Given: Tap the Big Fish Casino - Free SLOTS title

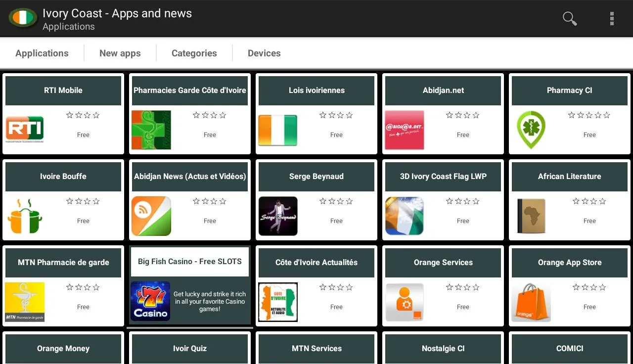Looking at the screenshot, I should [x=190, y=262].
